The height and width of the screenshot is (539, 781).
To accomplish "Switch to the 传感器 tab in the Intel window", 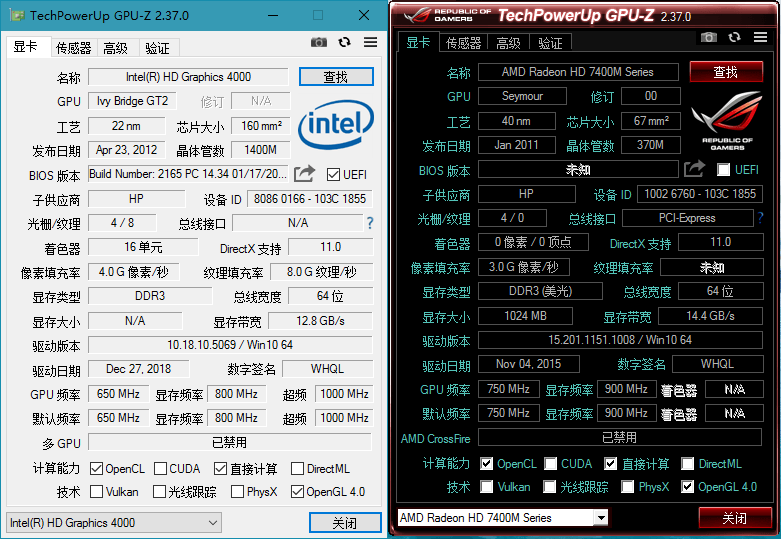I will click(73, 47).
